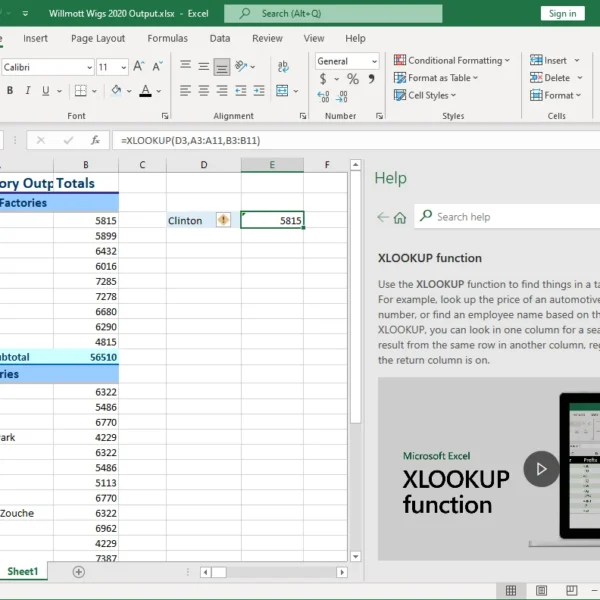Open Number dialog launcher
The width and height of the screenshot is (600, 600).
[379, 116]
